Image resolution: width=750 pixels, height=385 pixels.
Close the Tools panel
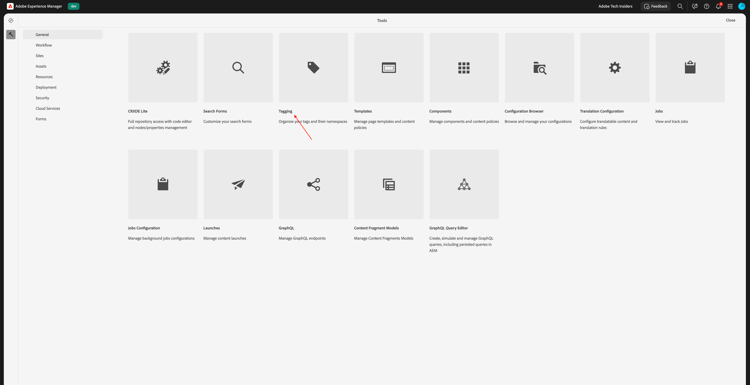(730, 21)
